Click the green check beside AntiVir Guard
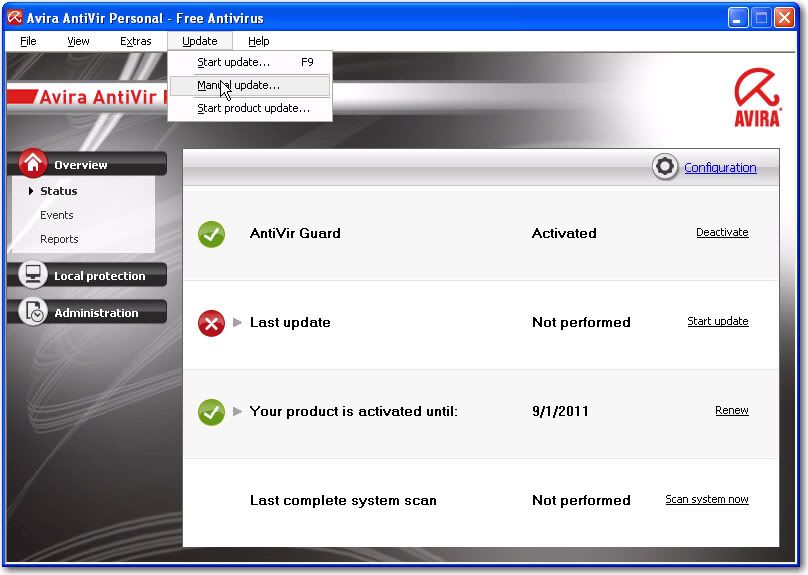Screen dimensions: 808x575 coord(211,234)
